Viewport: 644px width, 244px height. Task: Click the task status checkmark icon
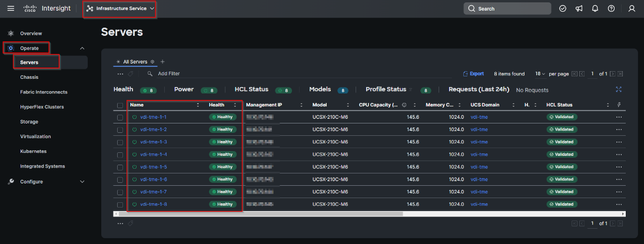[x=563, y=9]
